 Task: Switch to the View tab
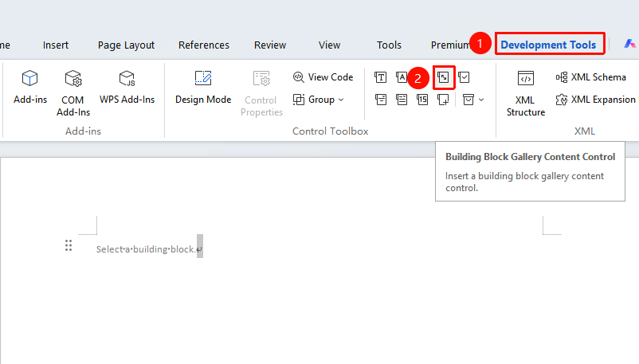point(329,45)
